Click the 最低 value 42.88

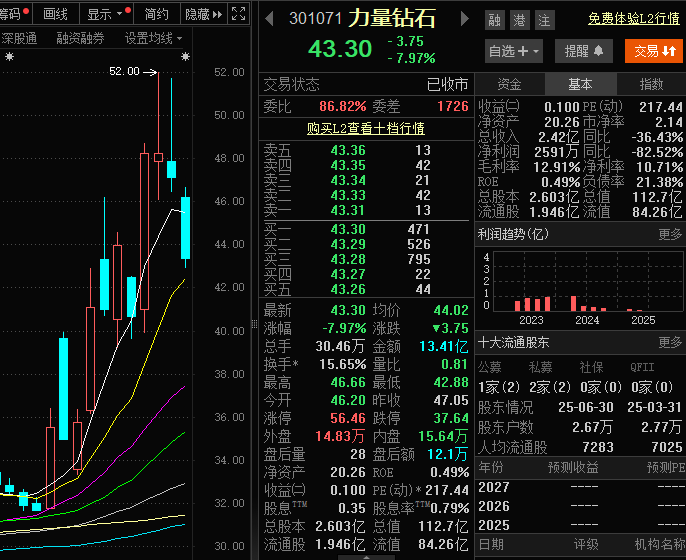point(451,382)
